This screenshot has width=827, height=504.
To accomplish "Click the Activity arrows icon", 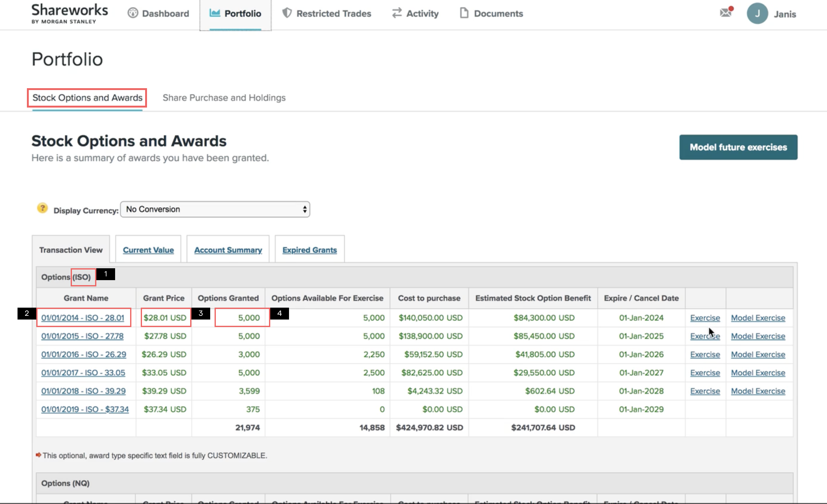I will [x=397, y=13].
